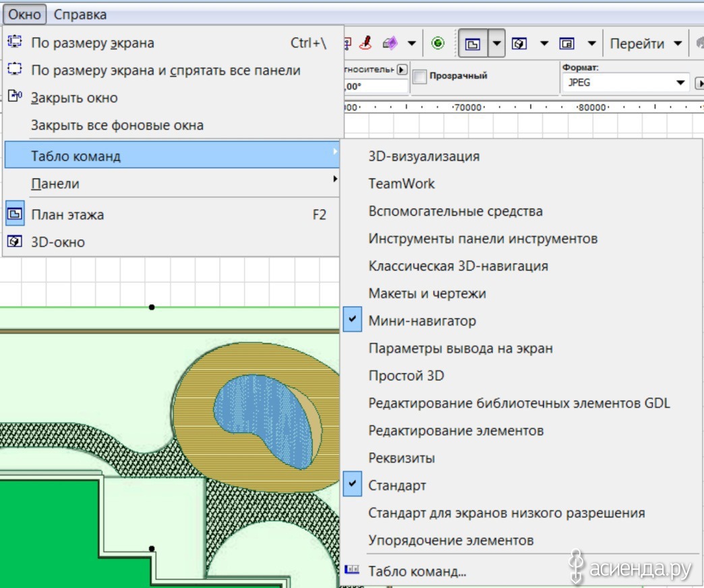The width and height of the screenshot is (704, 588).
Task: Toggle Редактирование элементов toolbar
Action: [x=521, y=430]
